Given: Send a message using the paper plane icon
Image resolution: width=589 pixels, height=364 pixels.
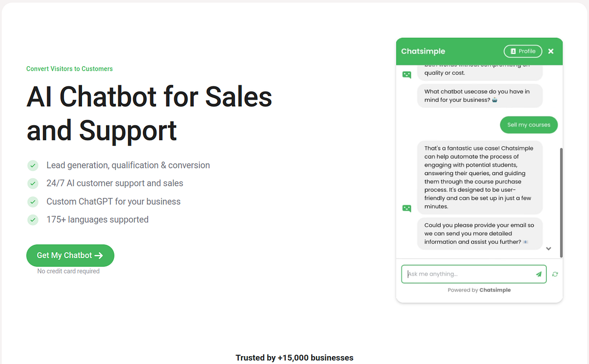Looking at the screenshot, I should (x=538, y=274).
